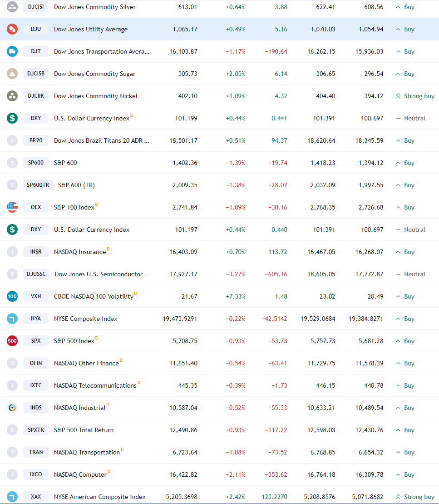Click the SP600TR placeholder letter icon
This screenshot has width=439, height=504.
pos(12,185)
